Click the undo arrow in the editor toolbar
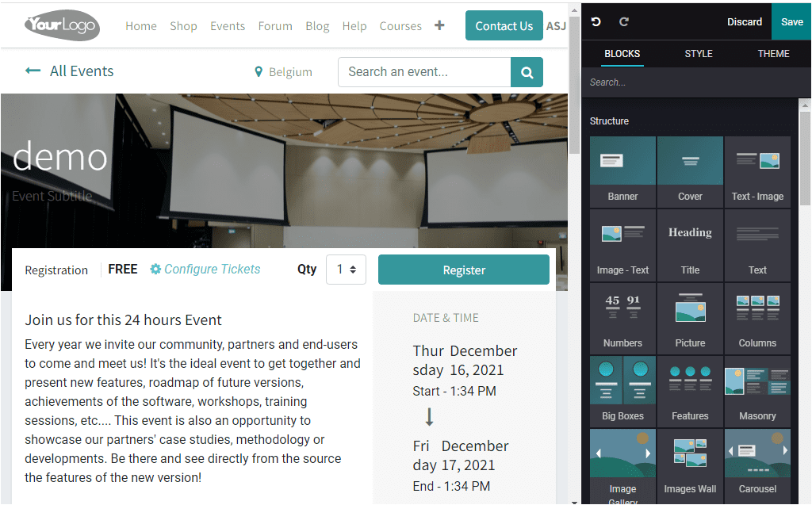The image size is (812, 505). [596, 21]
